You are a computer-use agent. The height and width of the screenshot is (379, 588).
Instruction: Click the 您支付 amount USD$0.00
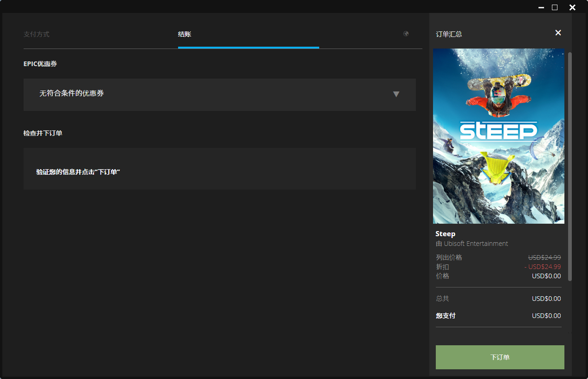[546, 316]
